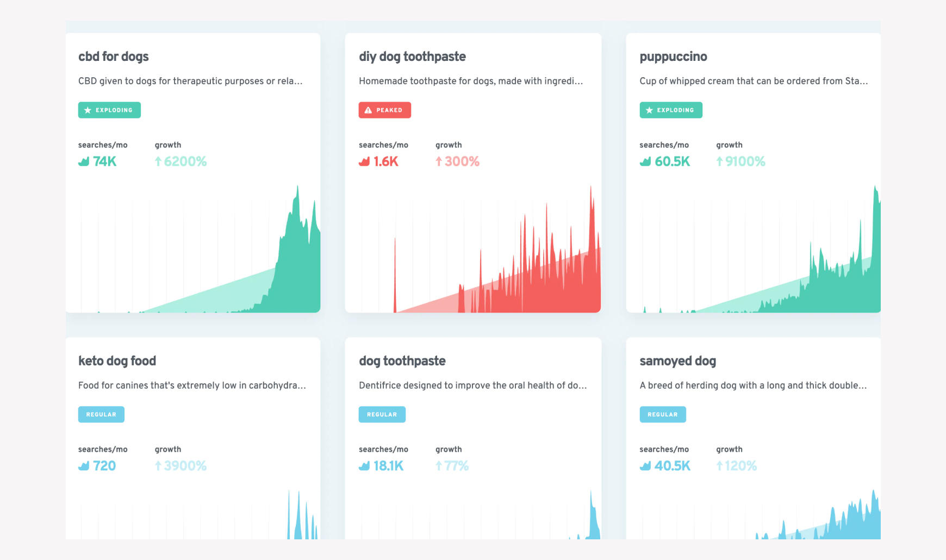Click the REGULAR badge on dog toothpaste
This screenshot has width=946, height=560.
(x=382, y=414)
